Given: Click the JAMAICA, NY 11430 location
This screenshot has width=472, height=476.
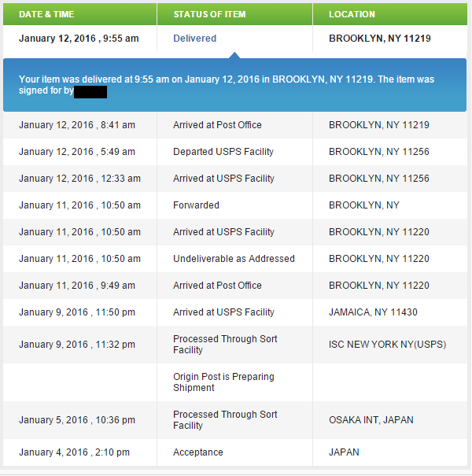Looking at the screenshot, I should (373, 312).
